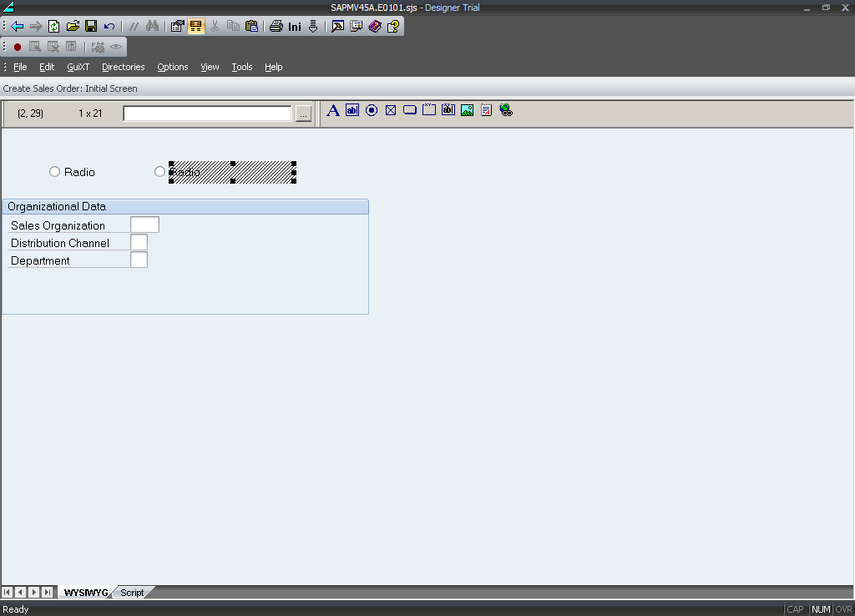Open the Options menu
This screenshot has height=616, width=855.
click(x=173, y=67)
